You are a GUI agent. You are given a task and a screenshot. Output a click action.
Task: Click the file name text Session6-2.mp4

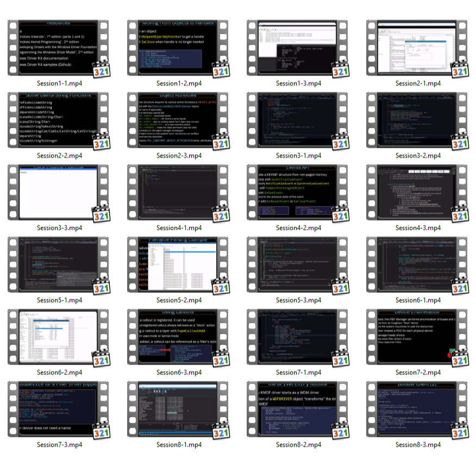tap(60, 372)
